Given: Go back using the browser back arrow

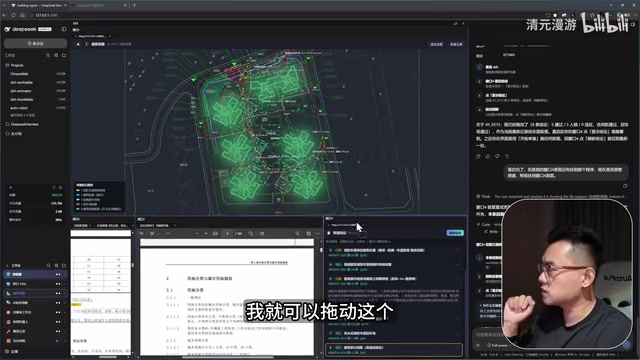Looking at the screenshot, I should point(4,15).
